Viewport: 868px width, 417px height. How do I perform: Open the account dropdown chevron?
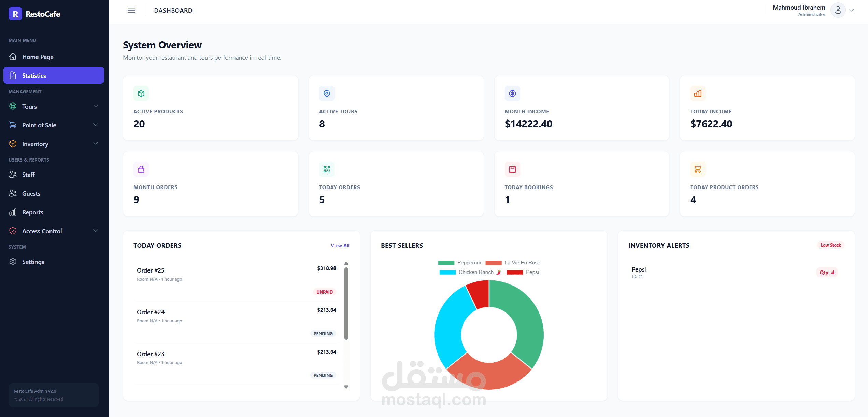(852, 10)
